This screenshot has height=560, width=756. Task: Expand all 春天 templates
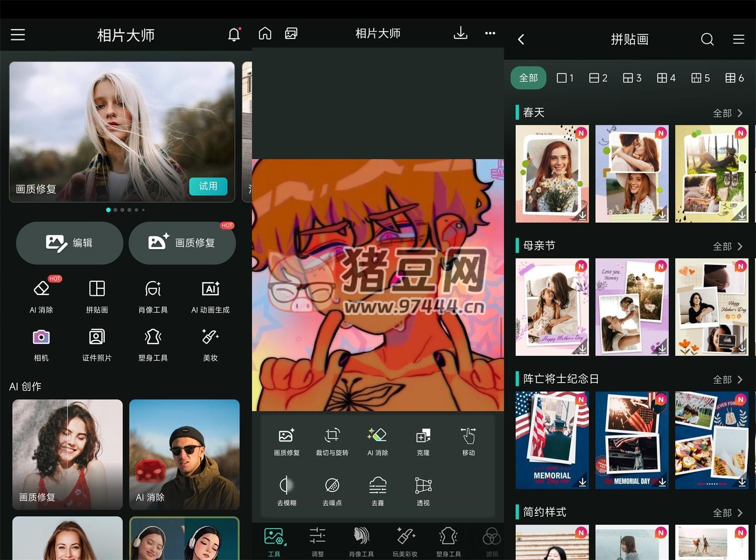pyautogui.click(x=727, y=113)
